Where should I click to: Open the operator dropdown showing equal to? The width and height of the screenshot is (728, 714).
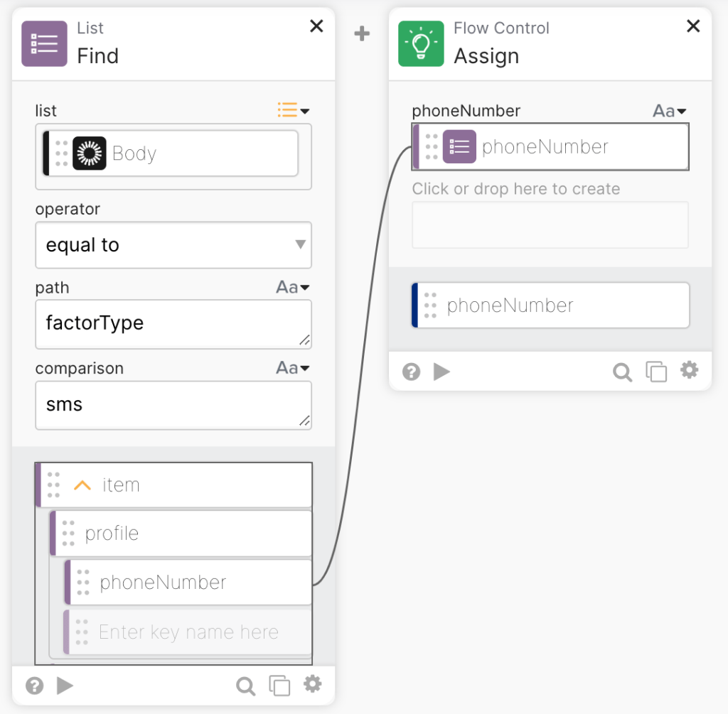tap(173, 245)
